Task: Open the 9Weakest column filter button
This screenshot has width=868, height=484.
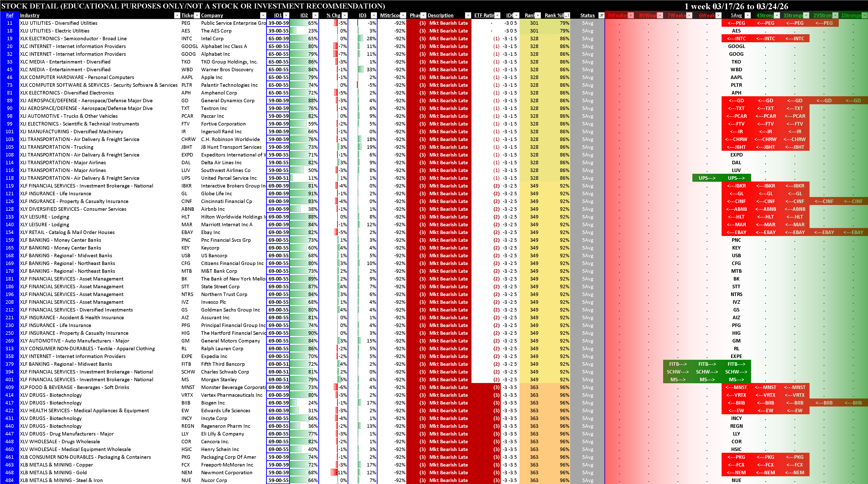Action: (631, 15)
